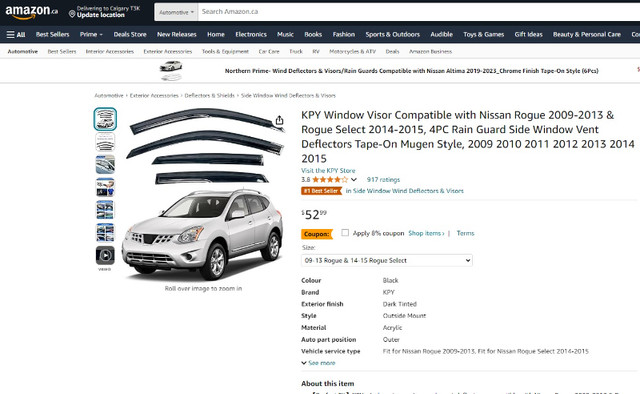Click the location pin Update location
Image resolution: width=640 pixels, height=394 pixels.
[104, 12]
